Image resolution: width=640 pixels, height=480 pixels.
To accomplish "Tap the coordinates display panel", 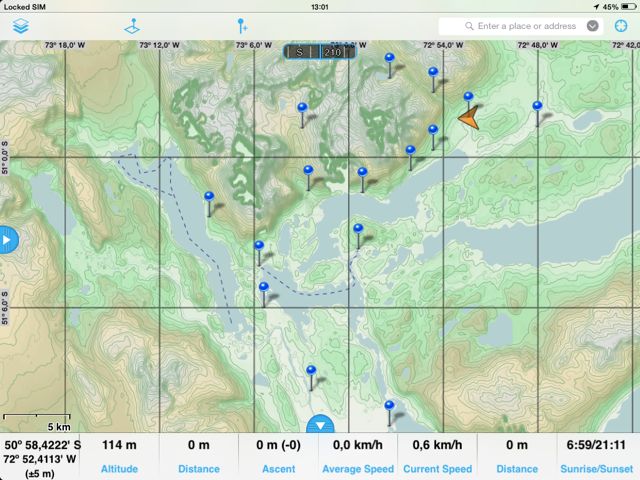I will click(x=42, y=456).
